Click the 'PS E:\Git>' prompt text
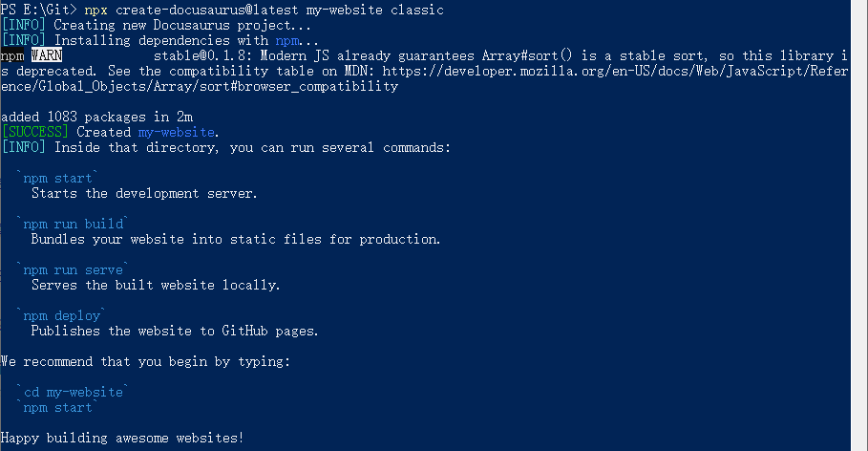This screenshot has height=451, width=868. [39, 10]
